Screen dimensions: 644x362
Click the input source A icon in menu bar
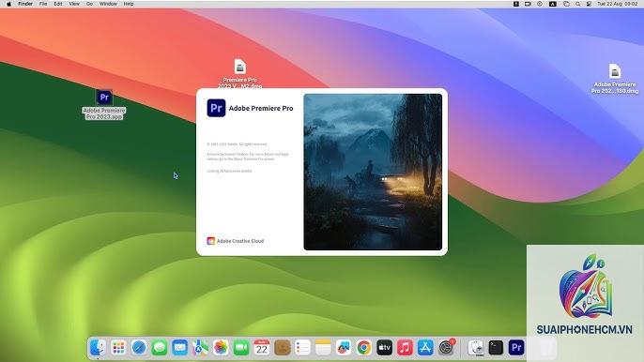[x=553, y=4]
